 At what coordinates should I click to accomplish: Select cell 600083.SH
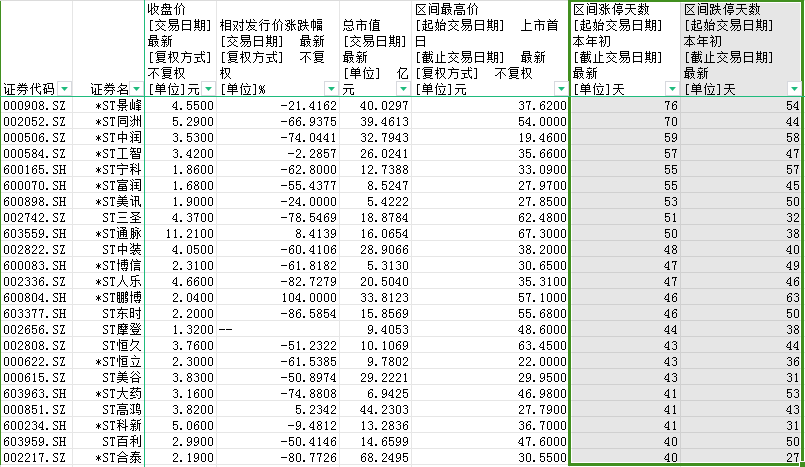point(36,265)
